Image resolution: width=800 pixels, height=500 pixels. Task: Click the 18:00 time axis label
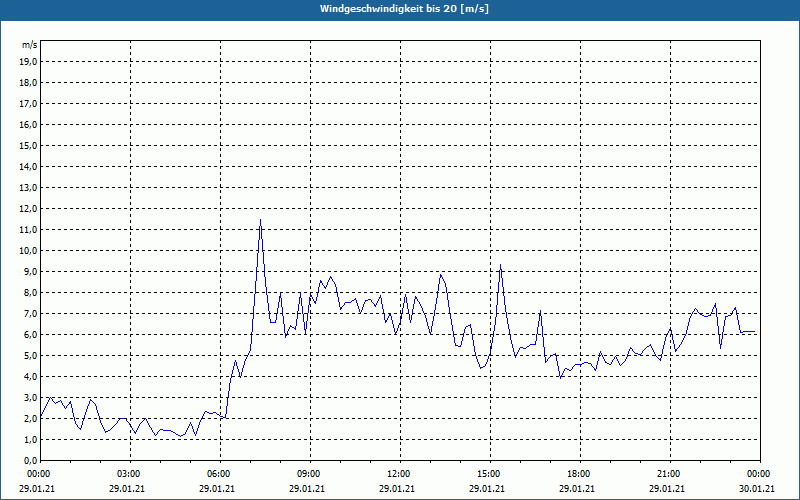point(580,474)
